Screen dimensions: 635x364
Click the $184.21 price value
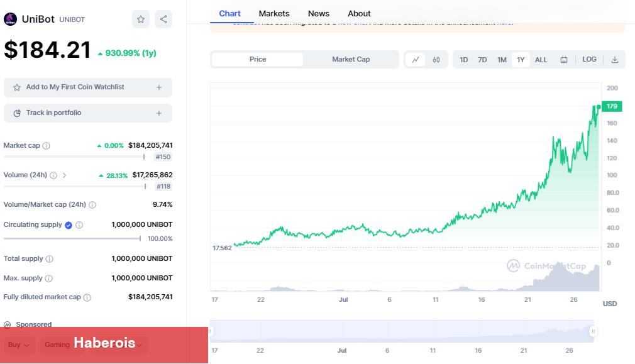(47, 50)
